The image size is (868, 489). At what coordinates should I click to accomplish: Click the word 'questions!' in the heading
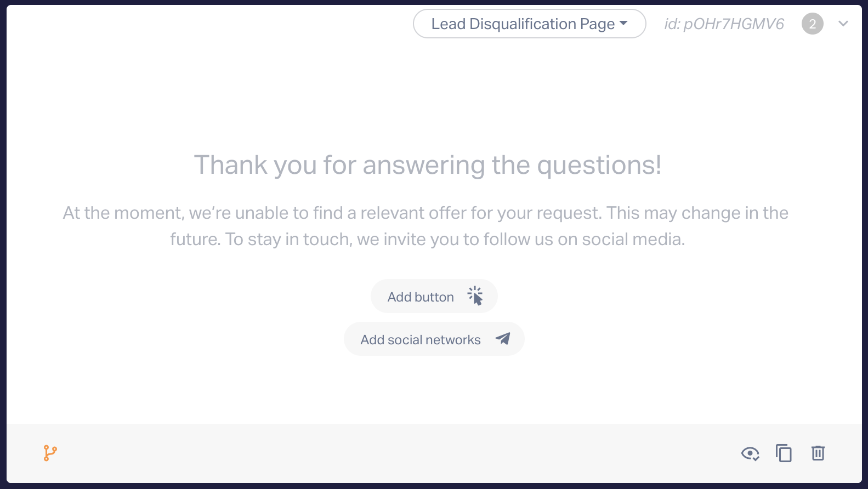click(x=599, y=165)
